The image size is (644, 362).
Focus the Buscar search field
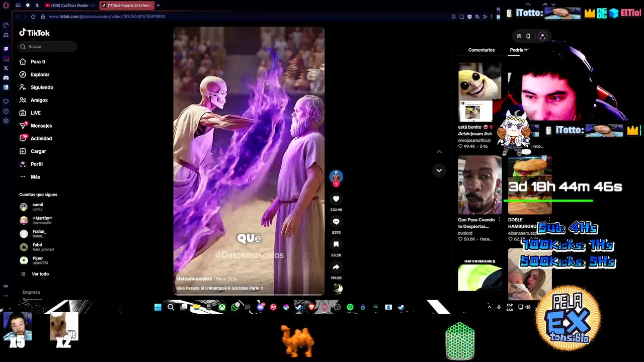coord(47,46)
